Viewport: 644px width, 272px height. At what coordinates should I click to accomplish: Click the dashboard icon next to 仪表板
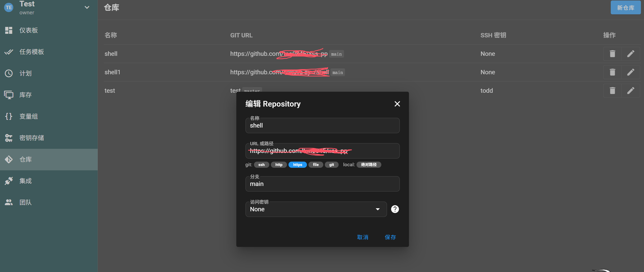point(9,30)
